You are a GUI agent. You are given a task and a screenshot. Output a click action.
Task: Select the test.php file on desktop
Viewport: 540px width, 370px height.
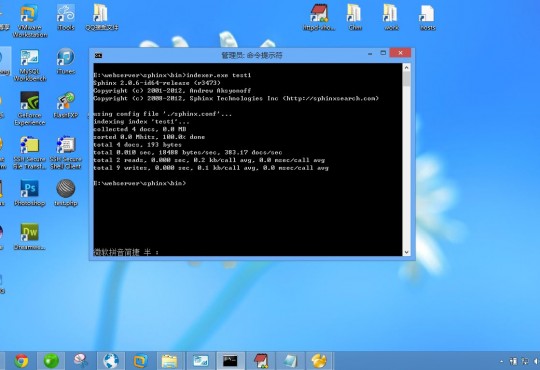coord(65,193)
